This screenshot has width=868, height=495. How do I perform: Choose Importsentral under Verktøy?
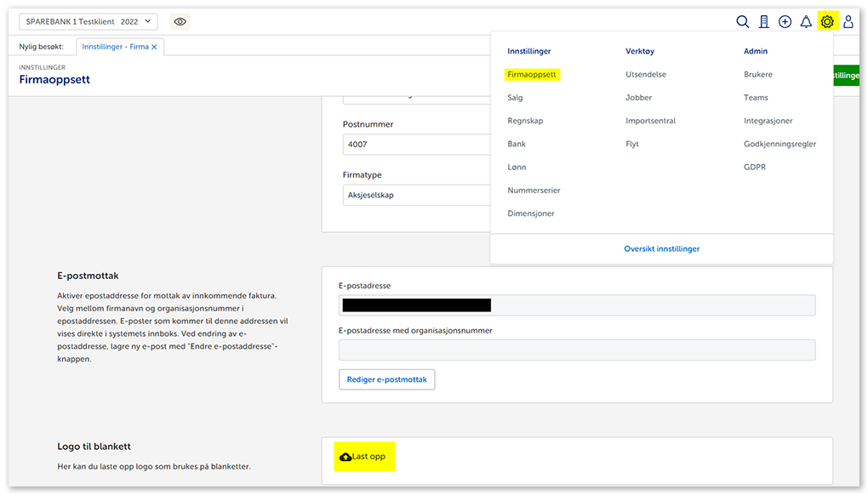(x=650, y=121)
